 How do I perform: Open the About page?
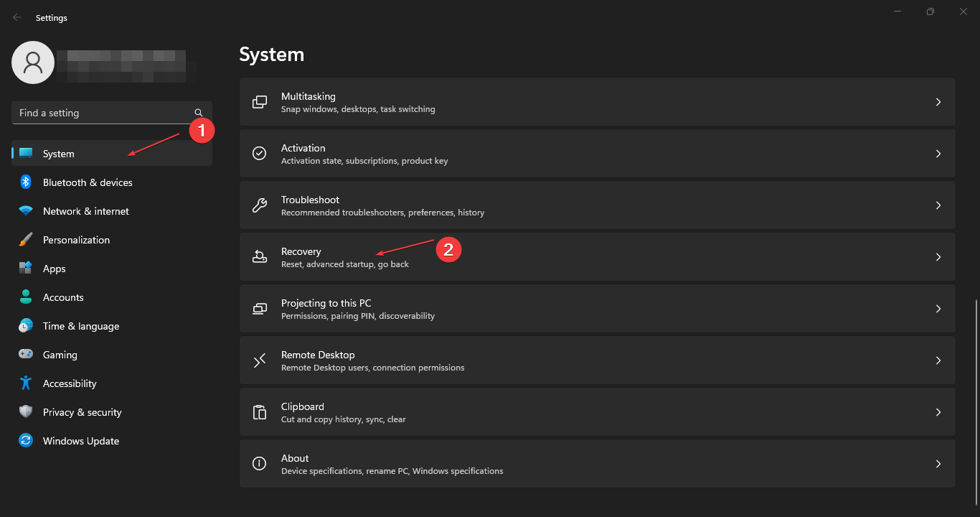point(598,464)
